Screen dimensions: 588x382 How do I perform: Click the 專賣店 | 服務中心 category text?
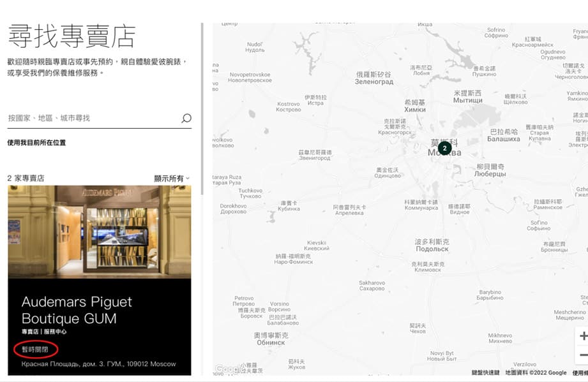(x=44, y=332)
